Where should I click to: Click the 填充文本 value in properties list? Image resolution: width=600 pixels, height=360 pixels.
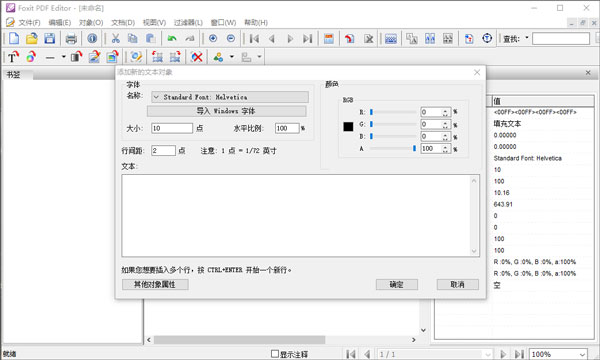pos(507,124)
